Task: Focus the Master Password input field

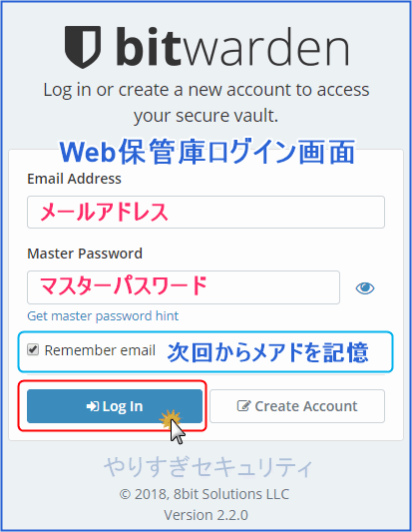Action: click(x=184, y=287)
